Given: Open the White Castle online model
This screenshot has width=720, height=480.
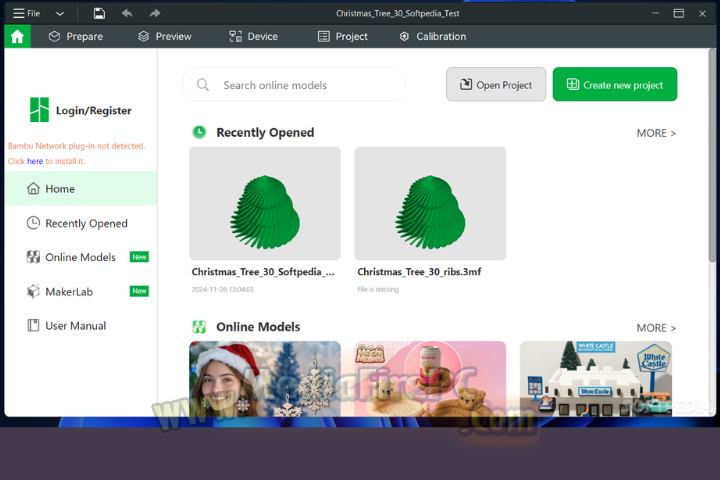Looking at the screenshot, I should [596, 379].
